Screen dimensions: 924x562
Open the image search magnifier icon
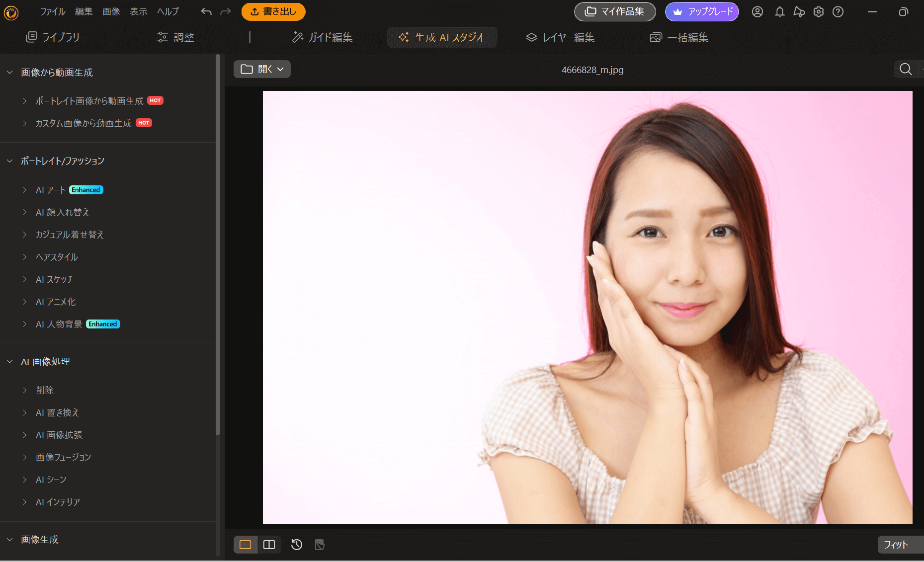click(905, 69)
